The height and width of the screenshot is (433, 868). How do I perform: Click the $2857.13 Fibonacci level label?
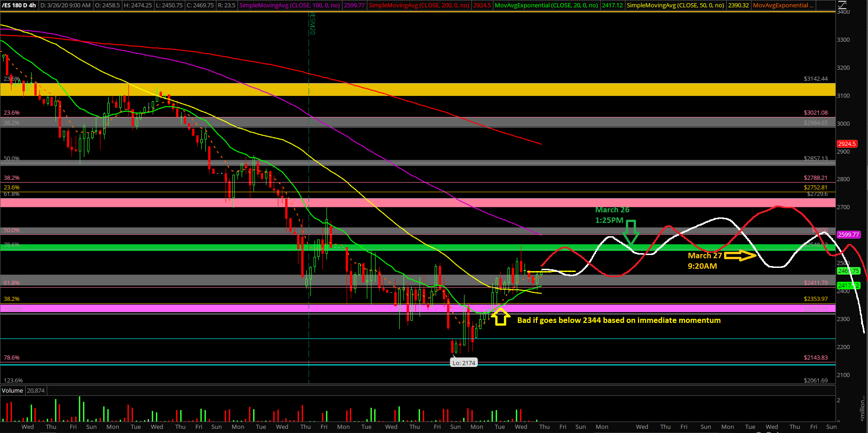pyautogui.click(x=816, y=158)
